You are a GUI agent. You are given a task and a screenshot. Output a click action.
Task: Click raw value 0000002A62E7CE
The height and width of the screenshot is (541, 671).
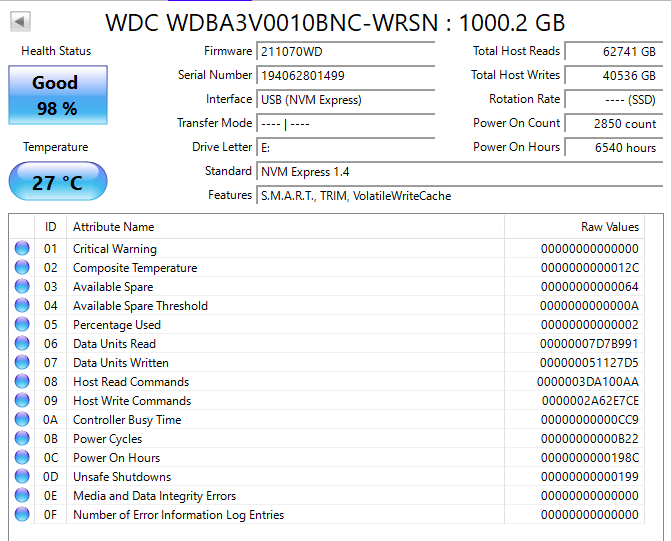point(590,401)
